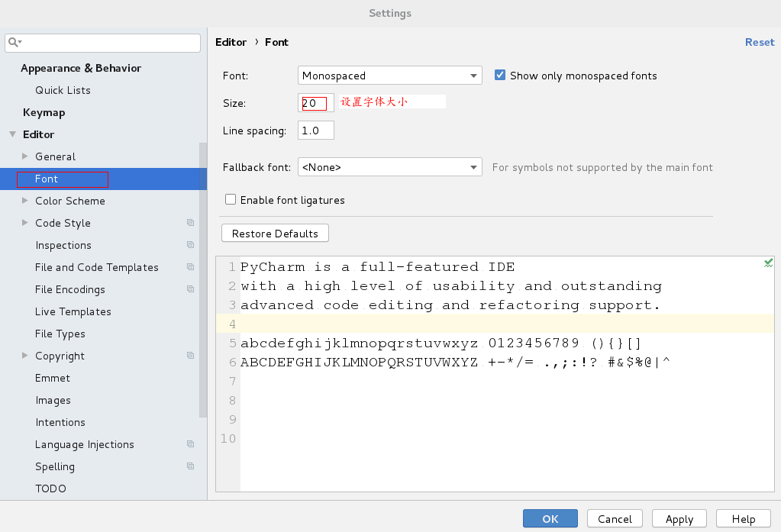Open Live Templates settings
The image size is (781, 532).
click(73, 312)
